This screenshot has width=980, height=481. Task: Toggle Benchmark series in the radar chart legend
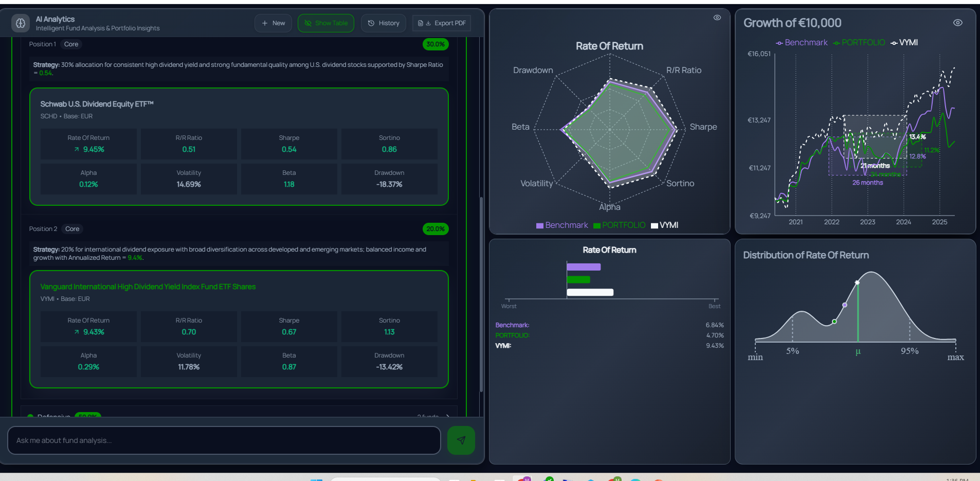click(x=562, y=225)
